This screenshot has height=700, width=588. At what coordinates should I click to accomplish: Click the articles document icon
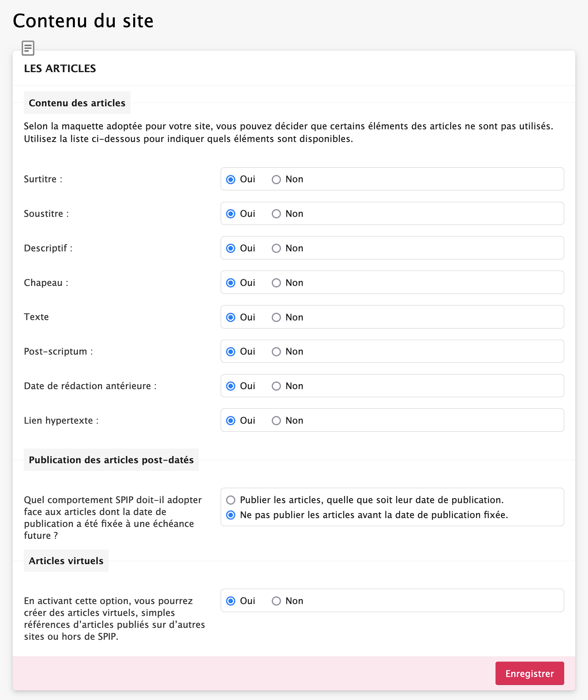click(28, 48)
